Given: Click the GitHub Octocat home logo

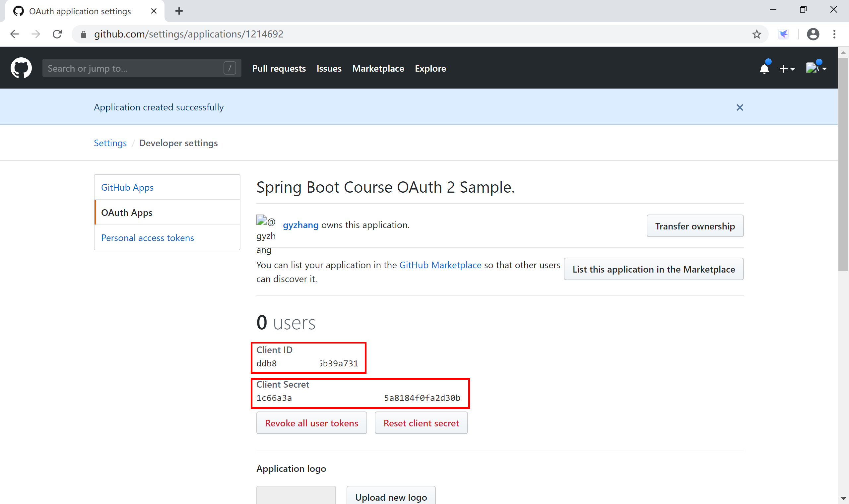Looking at the screenshot, I should coord(21,68).
